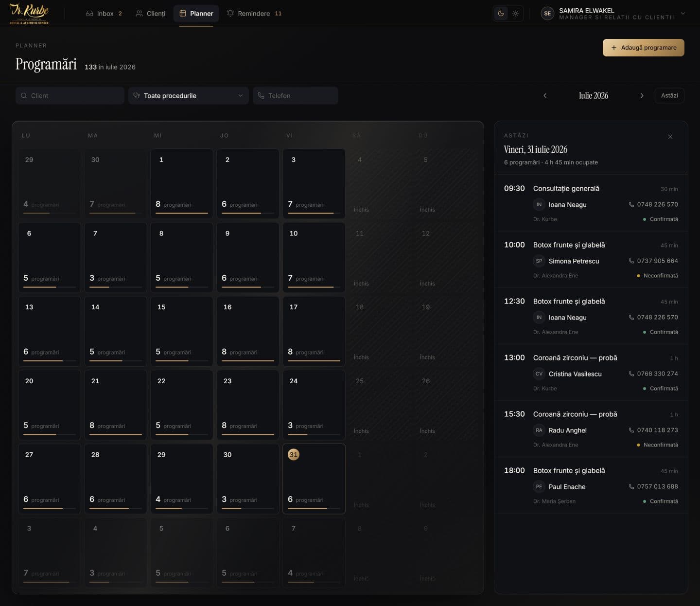Expand the Samira Elwakel account menu
700x606 pixels.
(x=683, y=14)
